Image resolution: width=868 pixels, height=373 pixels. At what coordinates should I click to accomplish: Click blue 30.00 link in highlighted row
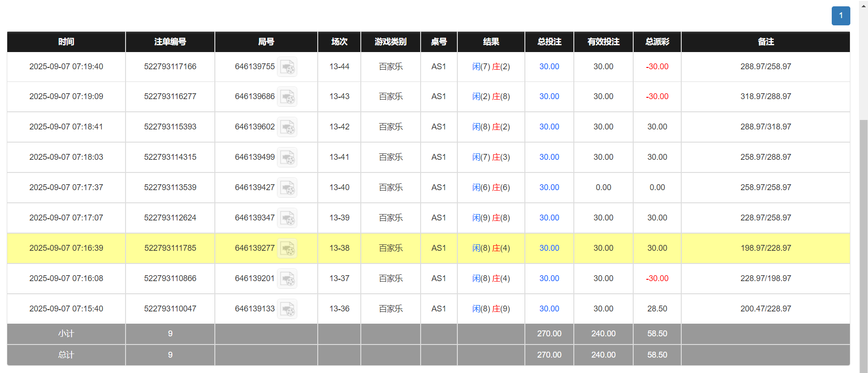549,248
